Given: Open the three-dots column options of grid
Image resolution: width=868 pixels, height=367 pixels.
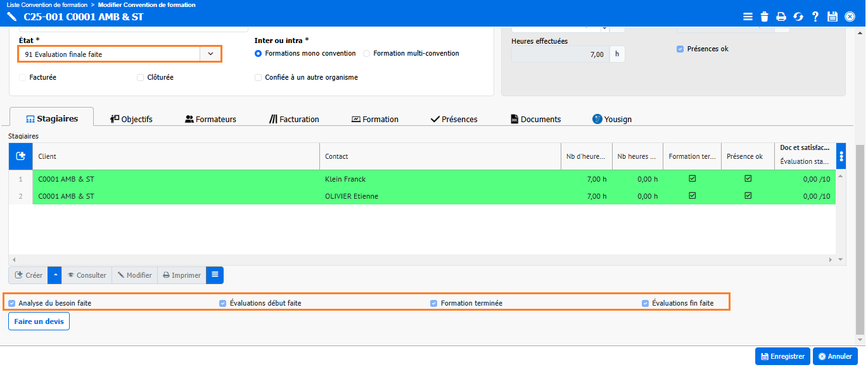Looking at the screenshot, I should click(841, 156).
